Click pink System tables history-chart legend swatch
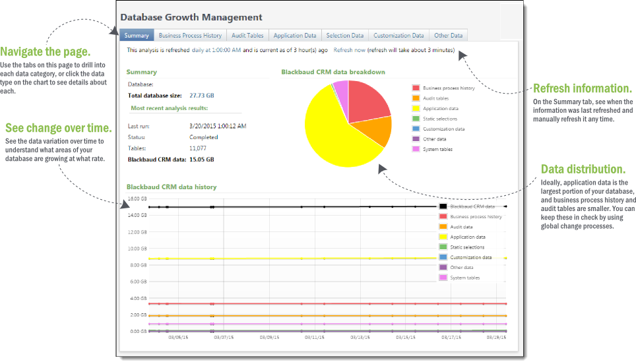Viewport: 636px width, 364px height. pos(443,278)
